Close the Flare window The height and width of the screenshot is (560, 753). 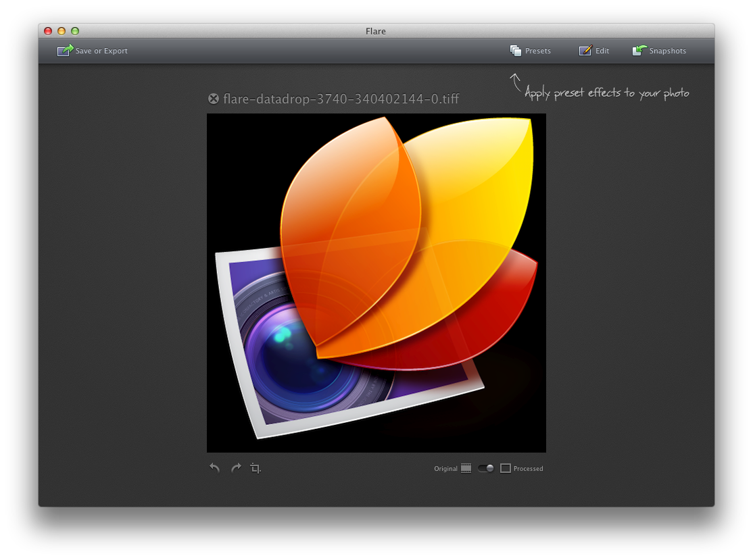coord(48,31)
